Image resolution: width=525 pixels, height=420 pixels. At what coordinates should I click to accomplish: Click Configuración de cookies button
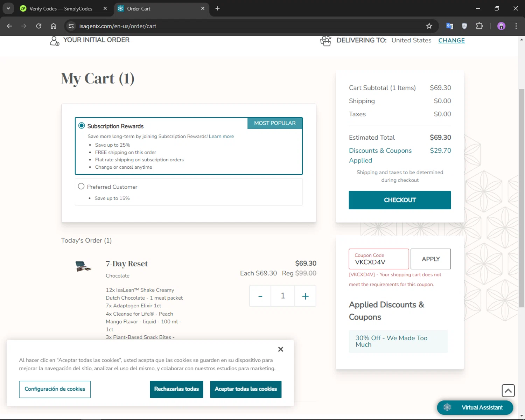[x=55, y=389]
